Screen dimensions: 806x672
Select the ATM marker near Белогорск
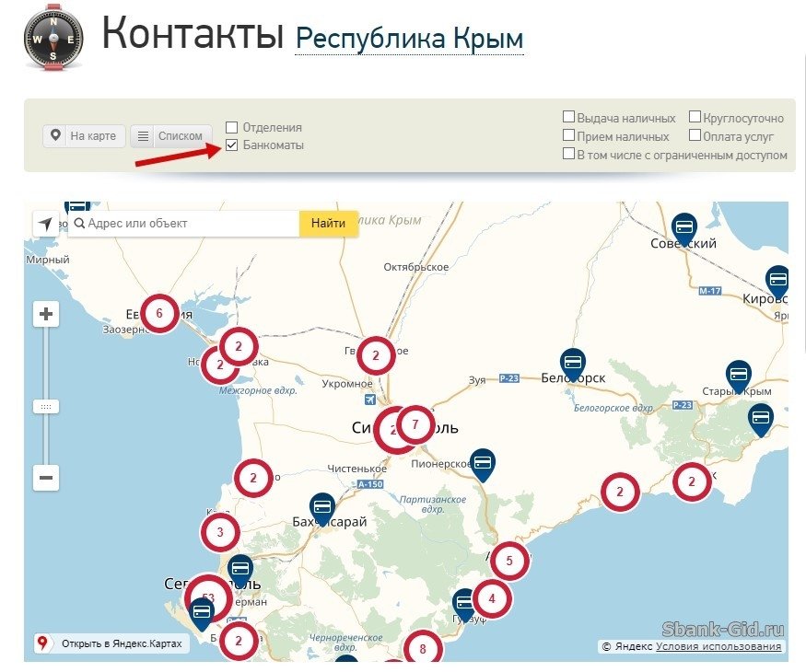(575, 362)
